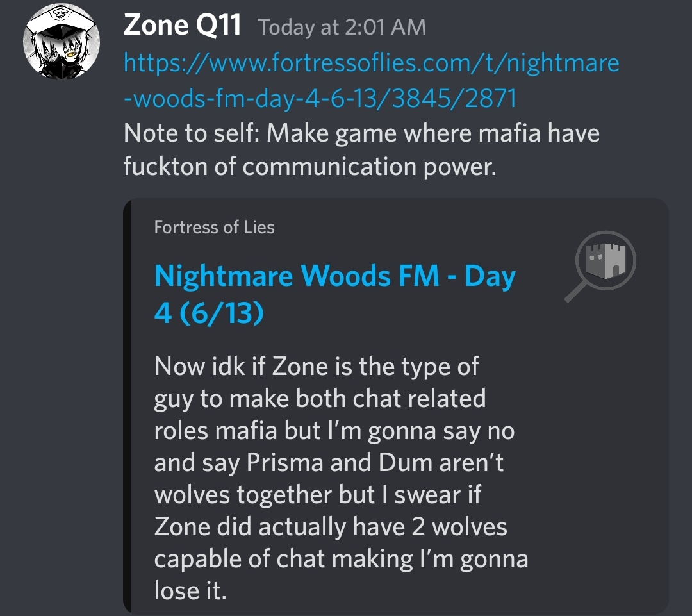The image size is (692, 616).
Task: Click the 'communication power' message line
Action: [x=310, y=167]
